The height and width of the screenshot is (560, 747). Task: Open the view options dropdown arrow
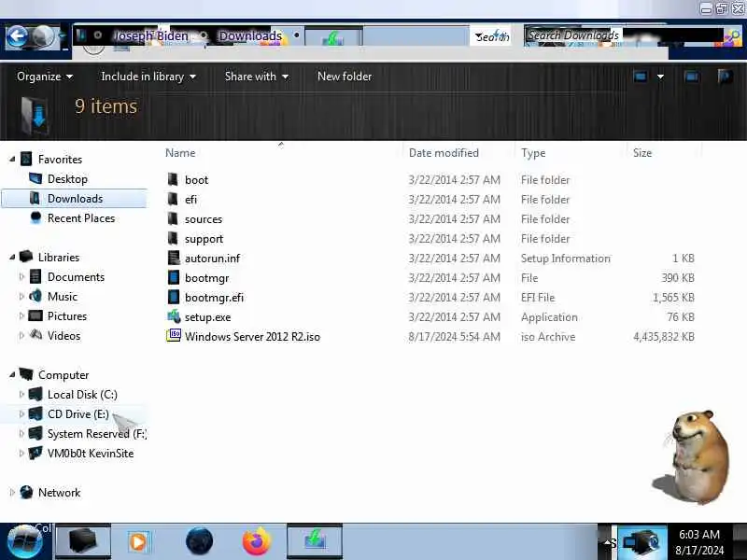pyautogui.click(x=660, y=77)
